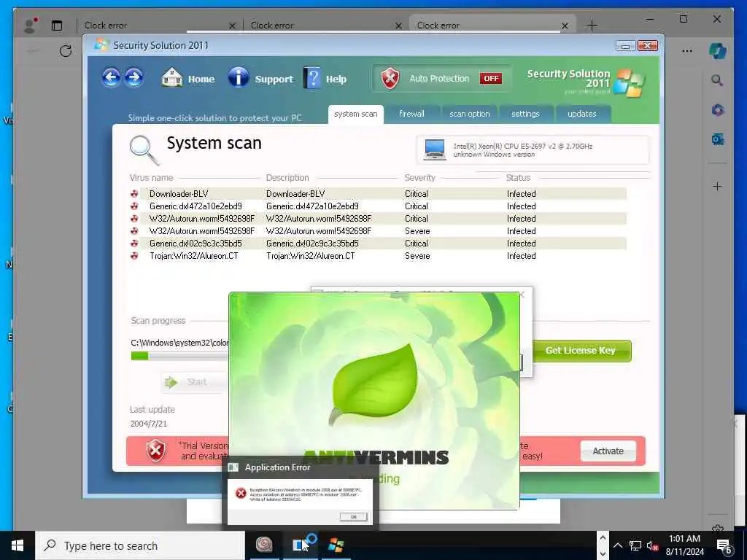The image size is (747, 560).
Task: Open the Security Solution taskbar icon
Action: pyautogui.click(x=336, y=545)
